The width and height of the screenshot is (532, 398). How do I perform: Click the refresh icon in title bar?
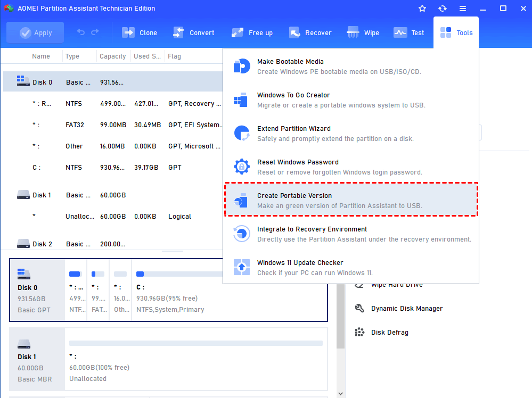[443, 9]
